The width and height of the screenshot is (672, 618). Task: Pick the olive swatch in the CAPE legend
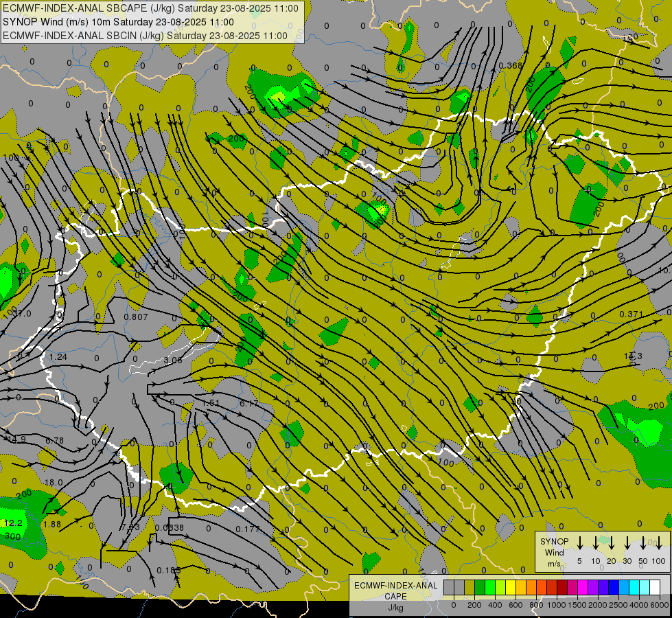470,587
